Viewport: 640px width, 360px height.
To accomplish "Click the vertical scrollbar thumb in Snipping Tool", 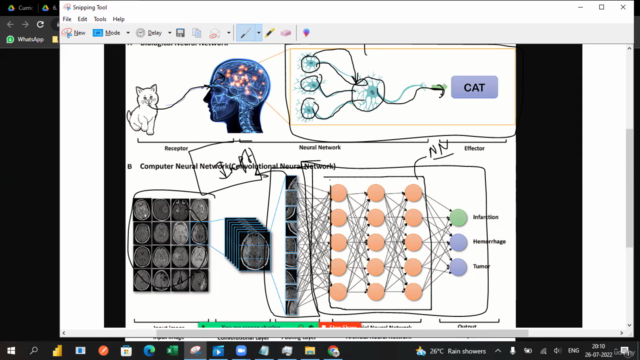I will coord(629,187).
